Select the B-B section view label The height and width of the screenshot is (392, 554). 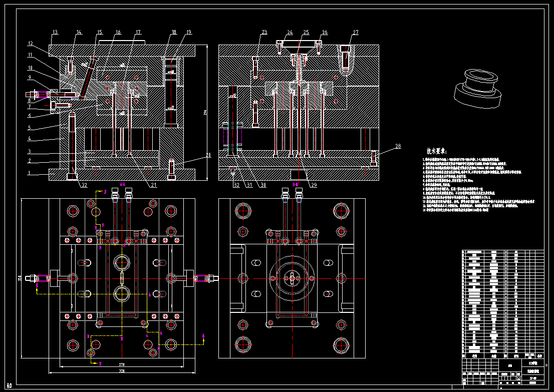(x=296, y=184)
